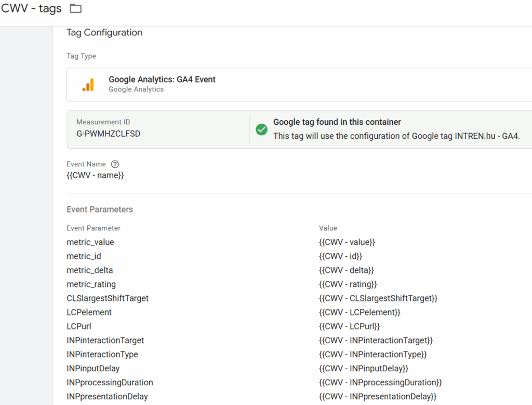
Task: Select the INPinputDelay parameter name
Action: pos(93,368)
